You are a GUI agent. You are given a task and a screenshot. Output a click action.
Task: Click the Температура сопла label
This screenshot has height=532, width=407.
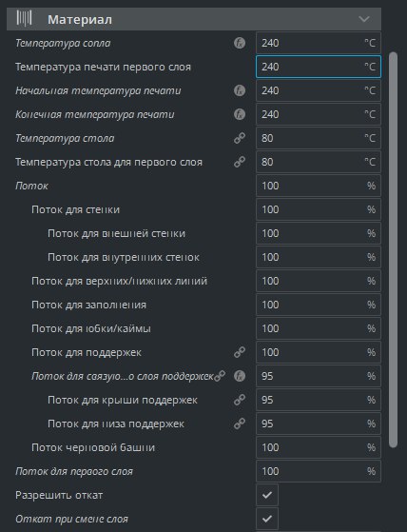click(63, 43)
